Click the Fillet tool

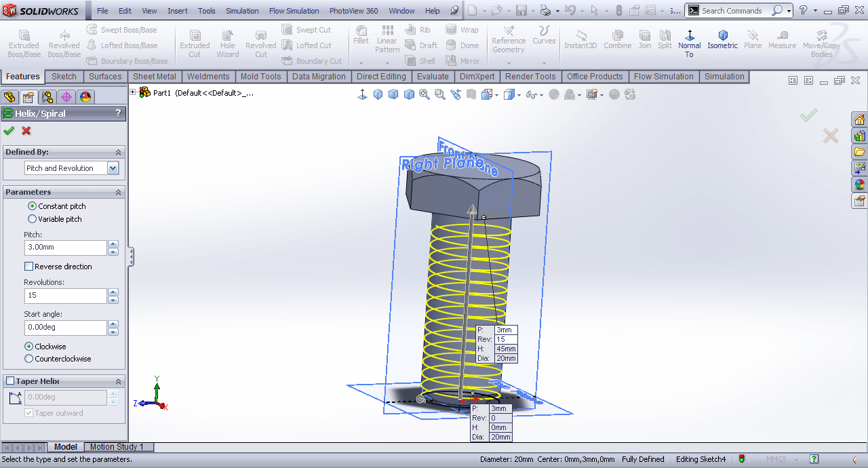(x=361, y=35)
